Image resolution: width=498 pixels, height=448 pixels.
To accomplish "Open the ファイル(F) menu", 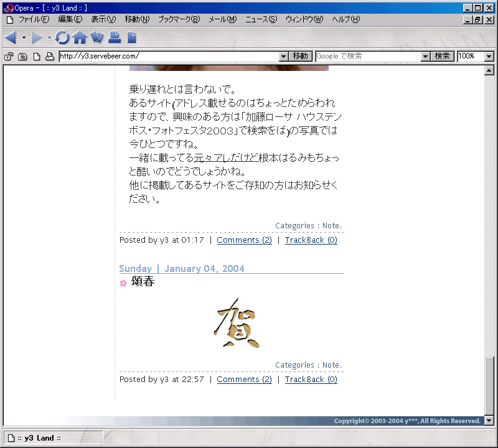I will pyautogui.click(x=34, y=19).
